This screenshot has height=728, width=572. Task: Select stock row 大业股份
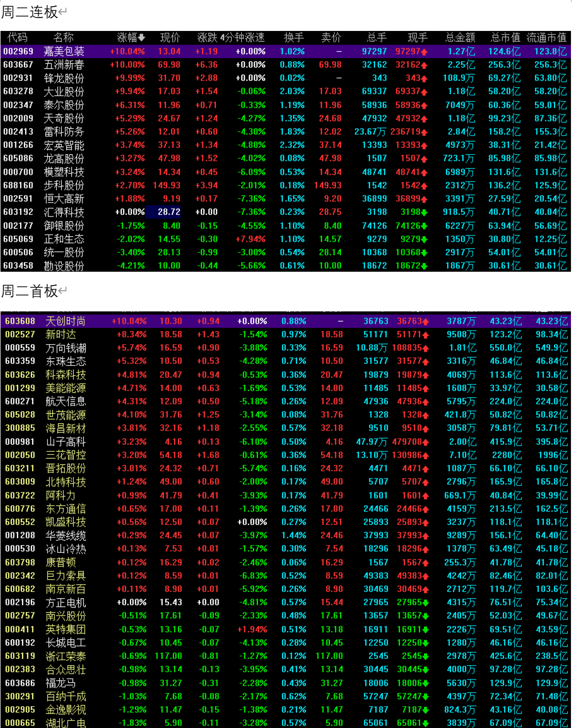(x=285, y=92)
